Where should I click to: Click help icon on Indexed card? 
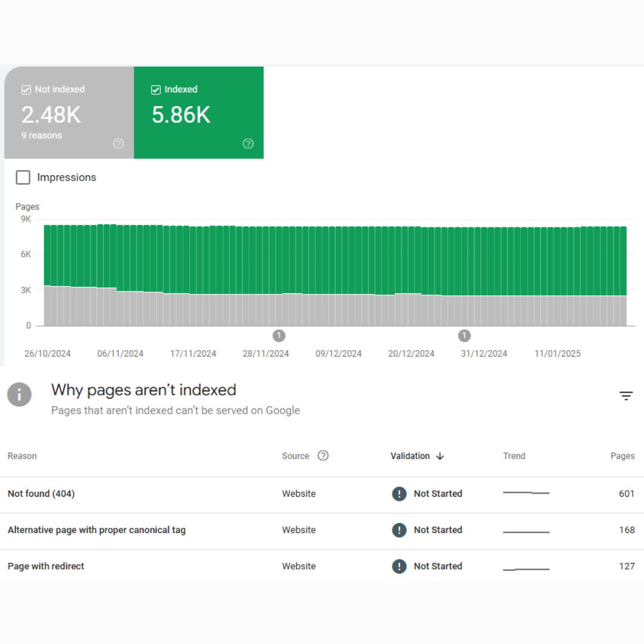pos(248,144)
